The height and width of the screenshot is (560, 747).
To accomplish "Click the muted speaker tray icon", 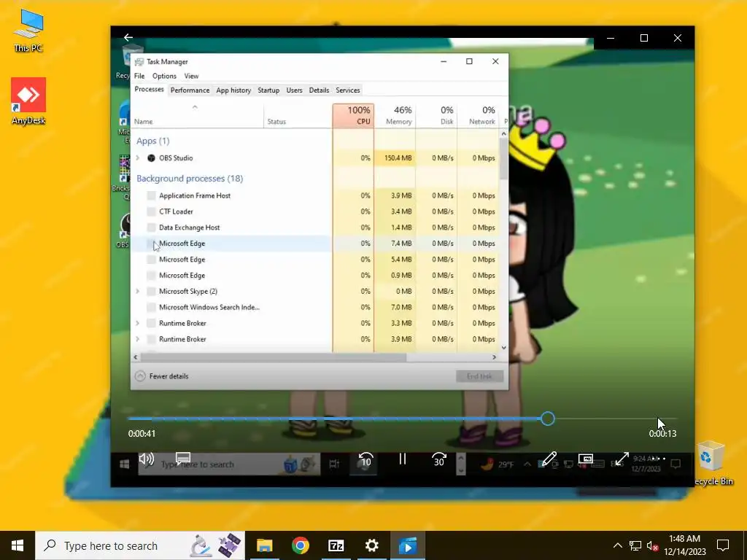I will (653, 545).
